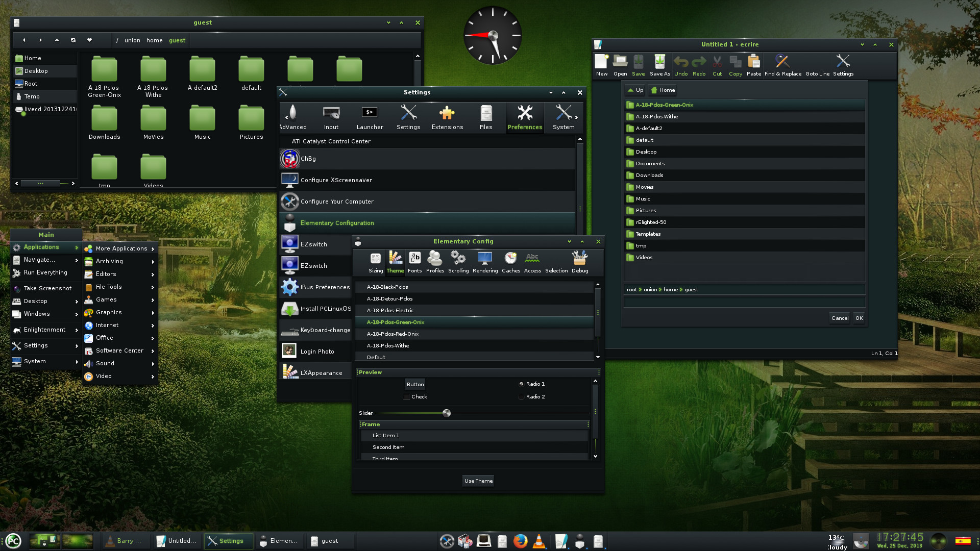
Task: Open LXAppearance in Settings list
Action: tap(315, 372)
